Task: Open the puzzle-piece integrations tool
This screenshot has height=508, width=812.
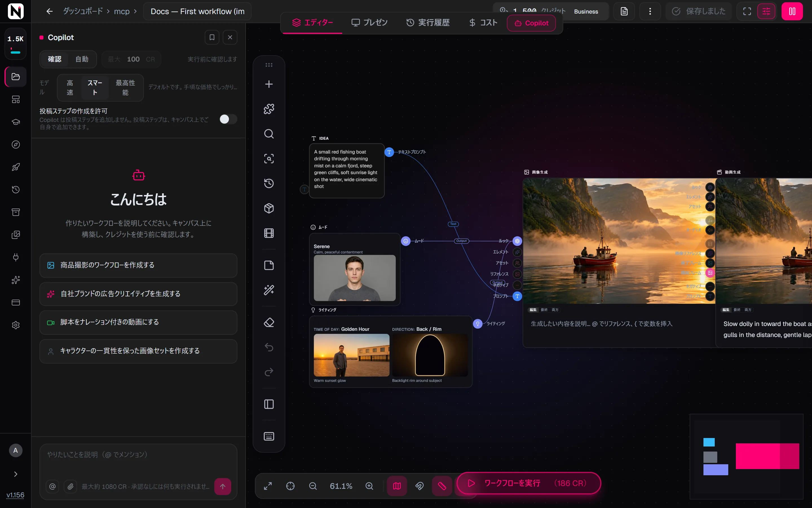Action: 269,109
